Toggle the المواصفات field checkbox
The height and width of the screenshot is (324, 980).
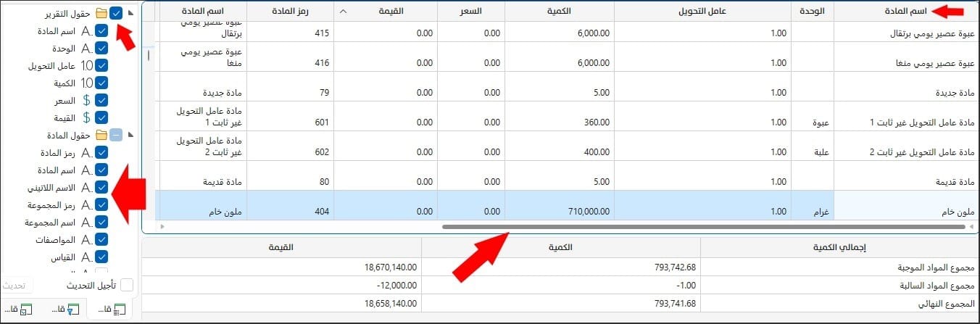101,240
